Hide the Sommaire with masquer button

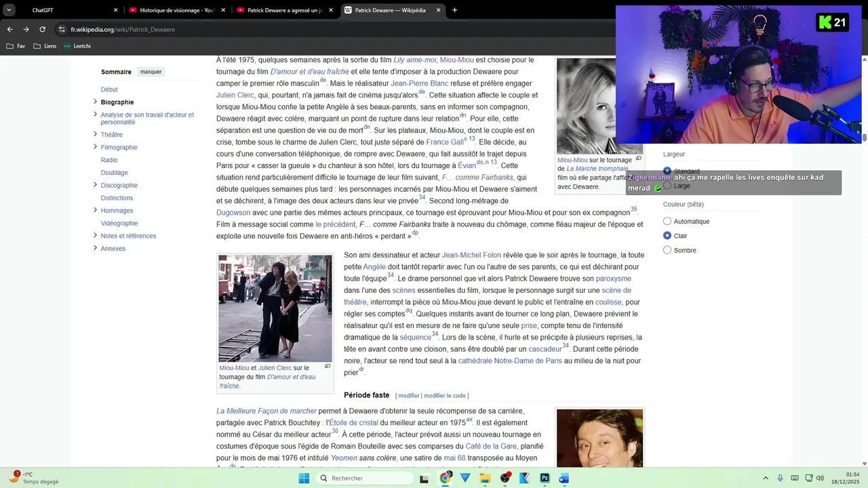click(x=151, y=72)
